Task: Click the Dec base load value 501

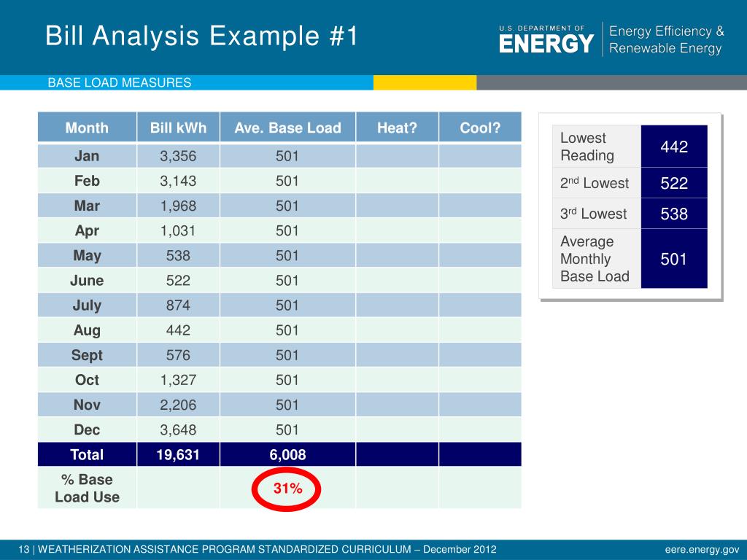Action: coord(287,429)
